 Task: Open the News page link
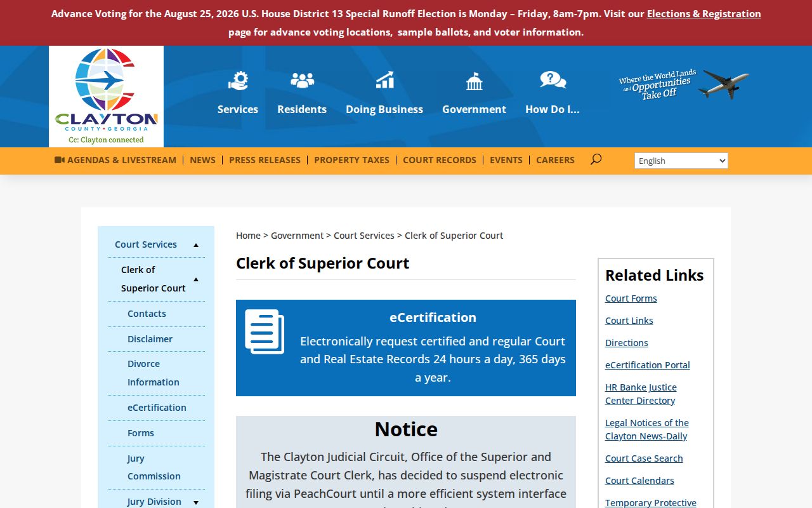click(x=202, y=160)
